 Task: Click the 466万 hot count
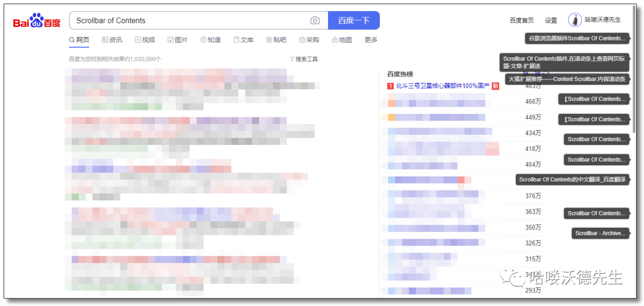(533, 101)
